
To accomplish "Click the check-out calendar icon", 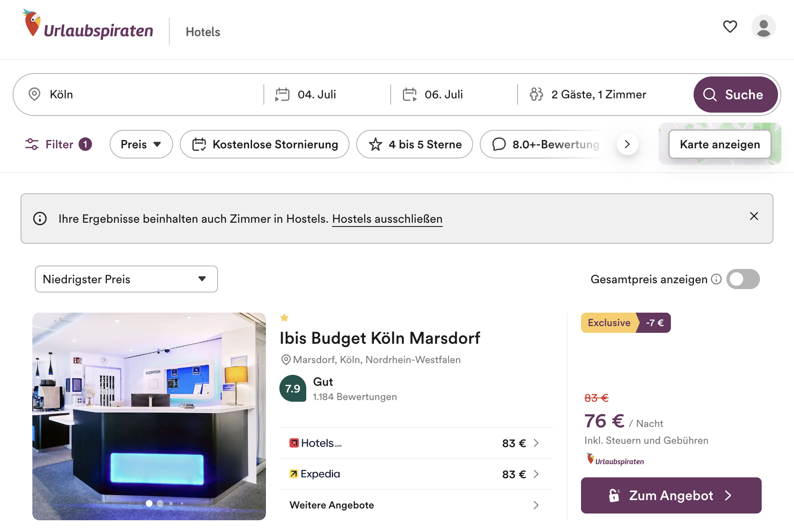I will coord(410,94).
